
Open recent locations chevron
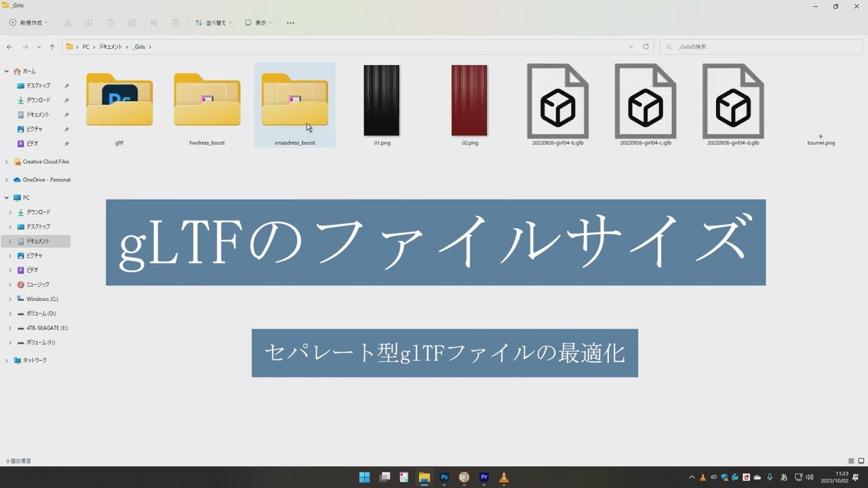click(39, 47)
